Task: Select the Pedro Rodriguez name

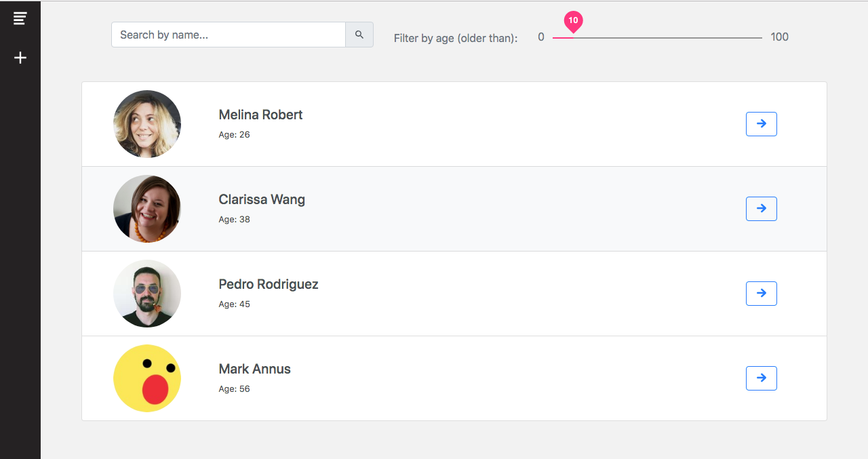Action: 269,284
